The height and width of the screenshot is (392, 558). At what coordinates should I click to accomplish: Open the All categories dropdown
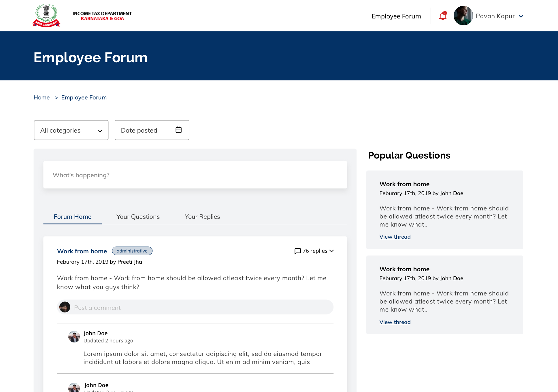(x=71, y=130)
